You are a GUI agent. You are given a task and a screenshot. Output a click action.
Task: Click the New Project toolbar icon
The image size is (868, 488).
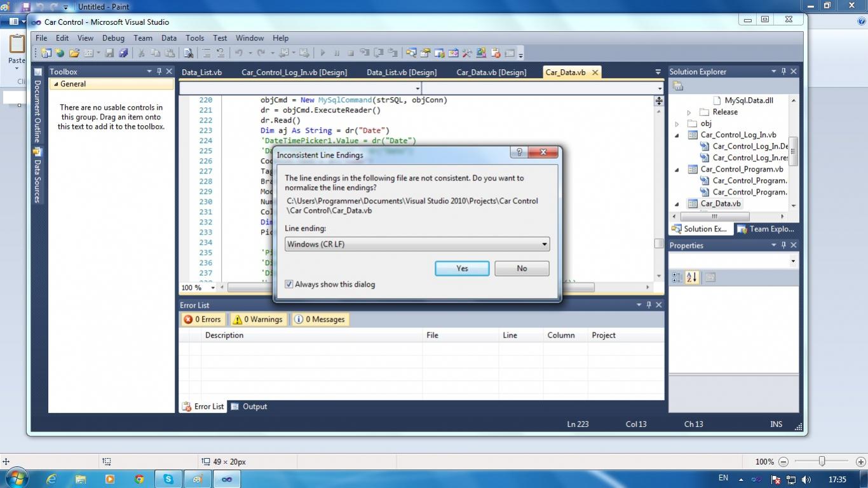click(46, 53)
